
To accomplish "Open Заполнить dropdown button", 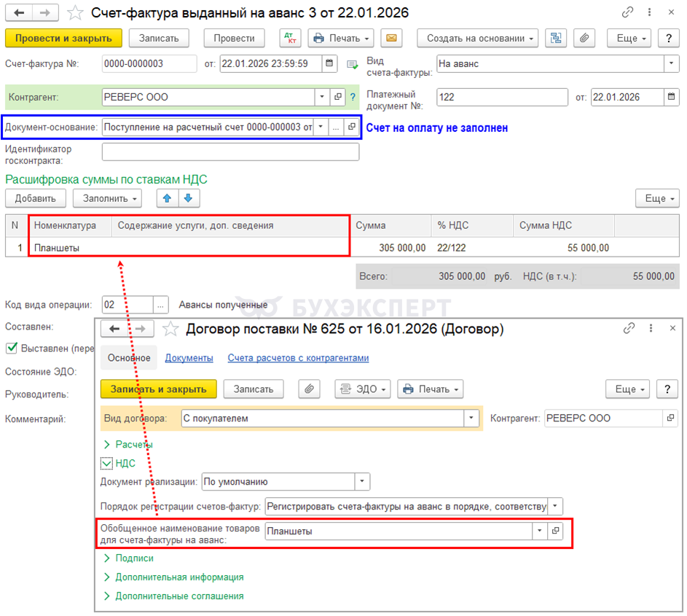I will click(107, 198).
